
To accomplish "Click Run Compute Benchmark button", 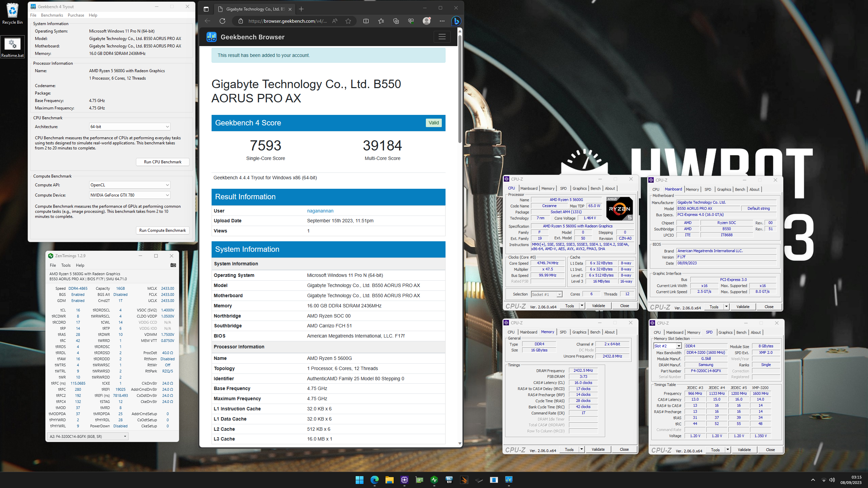I will tap(163, 230).
